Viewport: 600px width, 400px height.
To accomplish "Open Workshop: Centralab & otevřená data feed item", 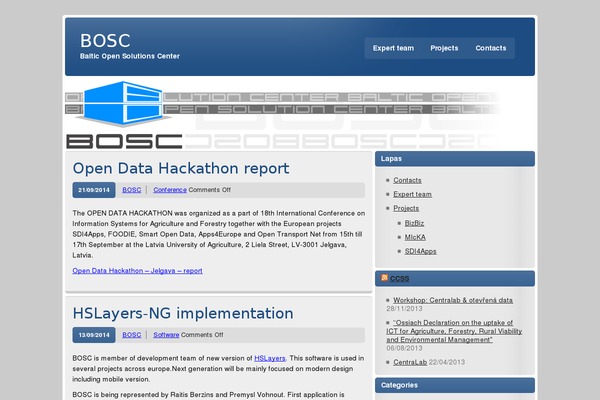I will tap(453, 300).
